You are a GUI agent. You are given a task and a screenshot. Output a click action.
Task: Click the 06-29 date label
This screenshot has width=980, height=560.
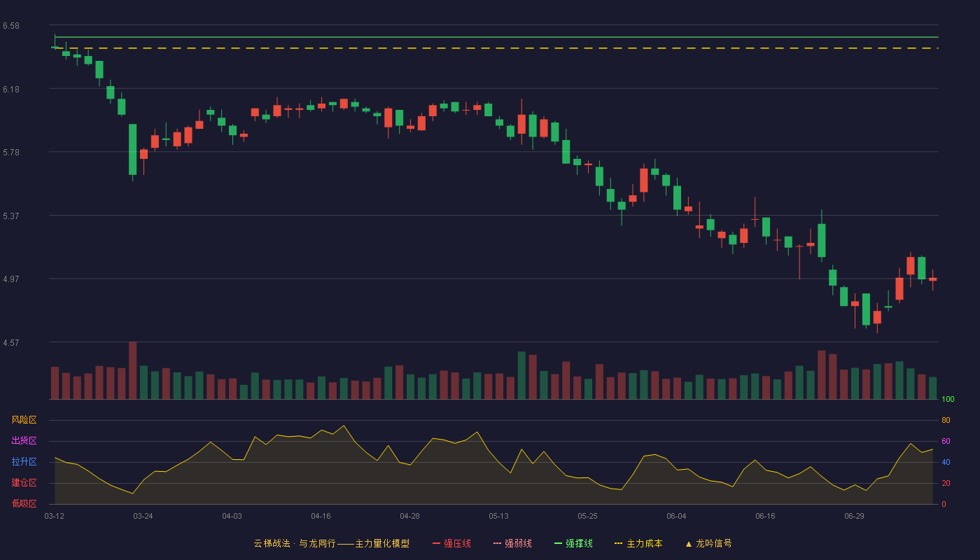point(854,516)
